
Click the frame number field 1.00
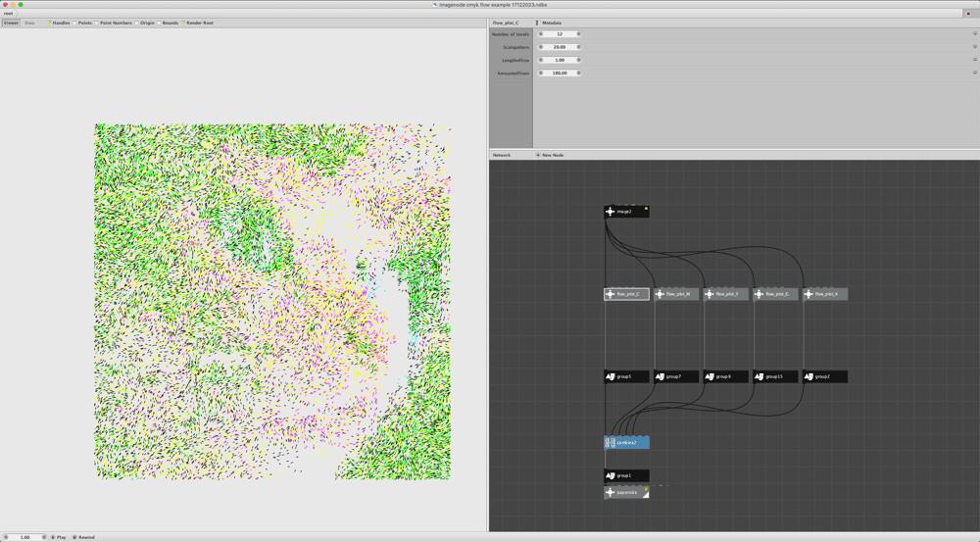click(24, 537)
